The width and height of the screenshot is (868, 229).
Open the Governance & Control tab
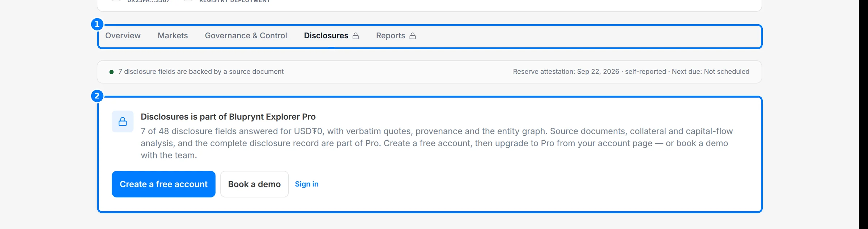[x=246, y=36]
